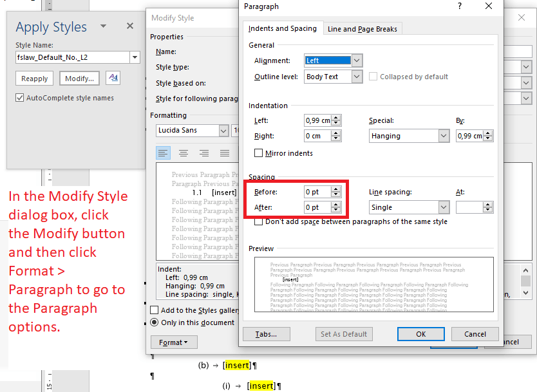
Task: Click the After spacing field
Action: tap(317, 207)
